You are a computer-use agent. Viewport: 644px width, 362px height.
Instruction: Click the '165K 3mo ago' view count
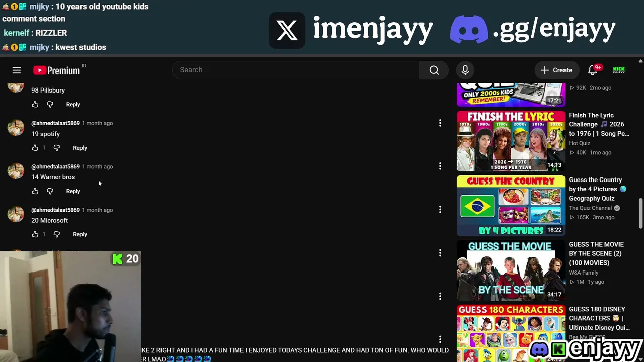[592, 218]
